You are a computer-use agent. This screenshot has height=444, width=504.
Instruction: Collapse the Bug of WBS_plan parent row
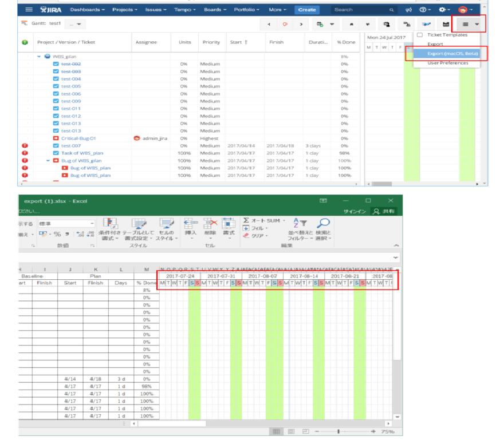(48, 161)
